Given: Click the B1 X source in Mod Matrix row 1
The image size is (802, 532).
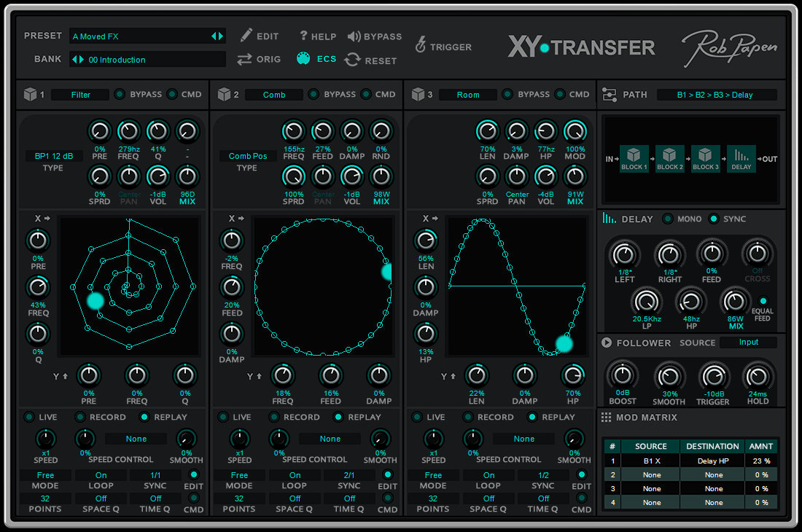Looking at the screenshot, I should click(x=650, y=460).
